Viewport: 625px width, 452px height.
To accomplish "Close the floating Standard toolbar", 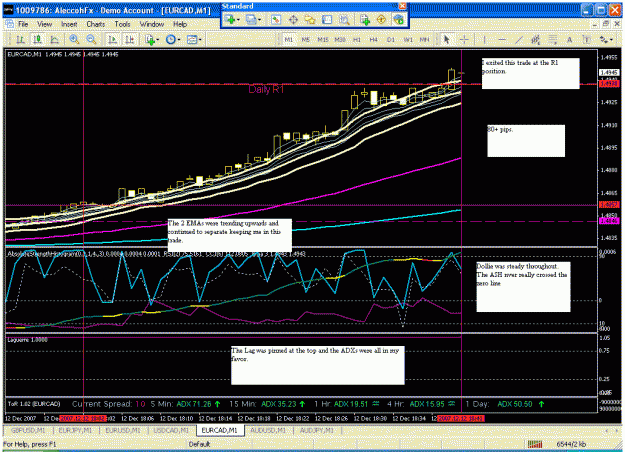I will tap(403, 6).
